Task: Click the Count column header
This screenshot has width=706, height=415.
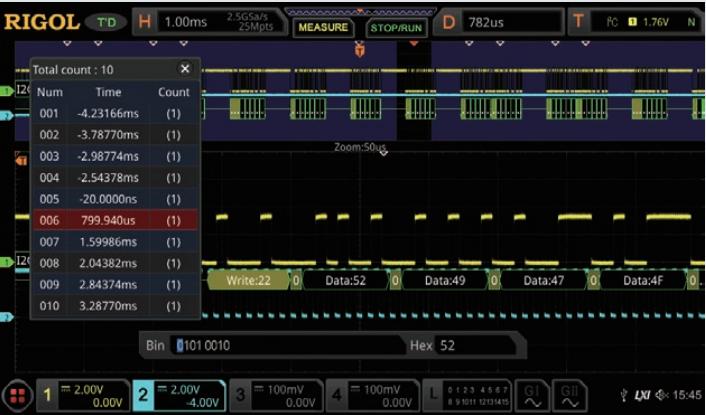Action: pyautogui.click(x=173, y=92)
